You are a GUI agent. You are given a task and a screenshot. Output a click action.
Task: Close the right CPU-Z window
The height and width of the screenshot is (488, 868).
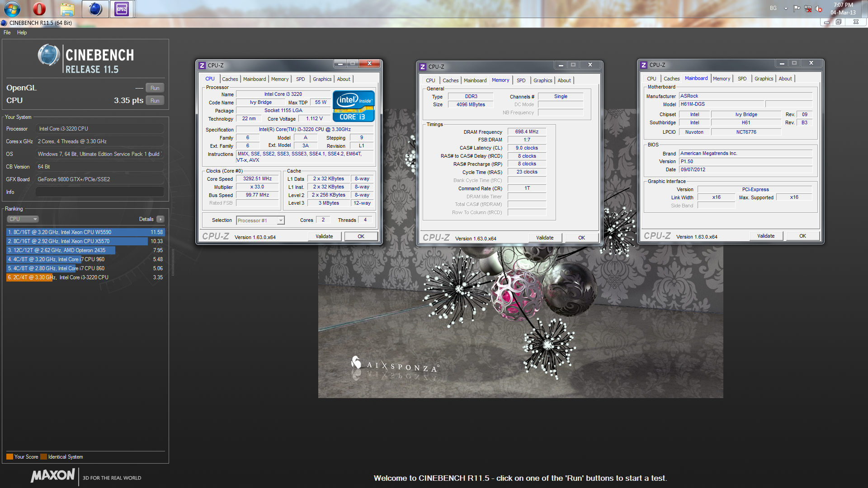811,63
